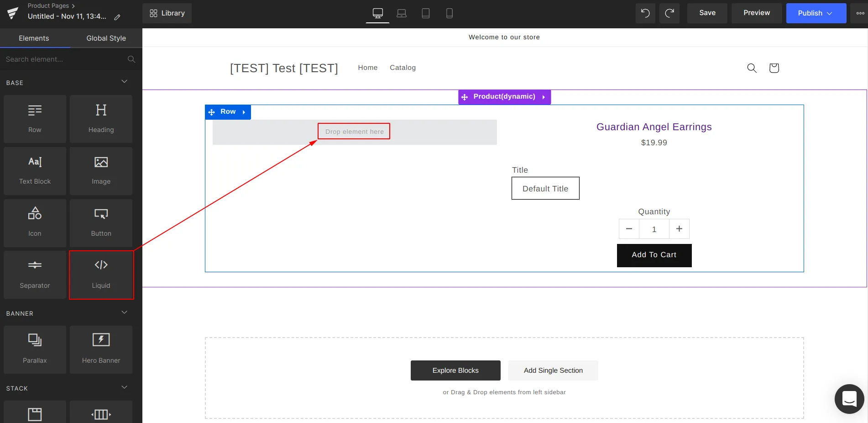Open the Publish dropdown menu

(816, 13)
